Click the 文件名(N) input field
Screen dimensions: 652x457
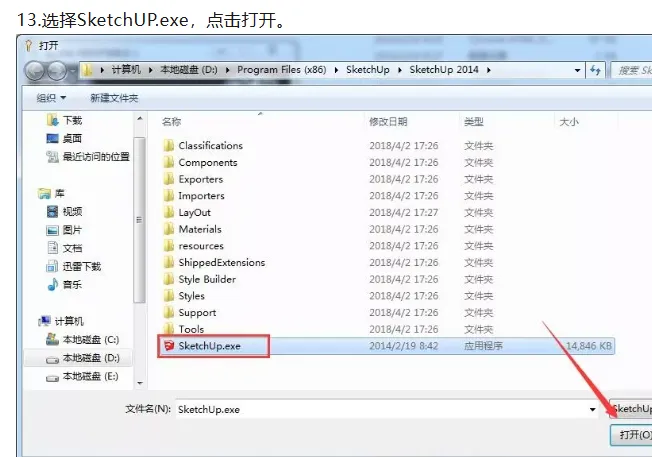point(381,410)
